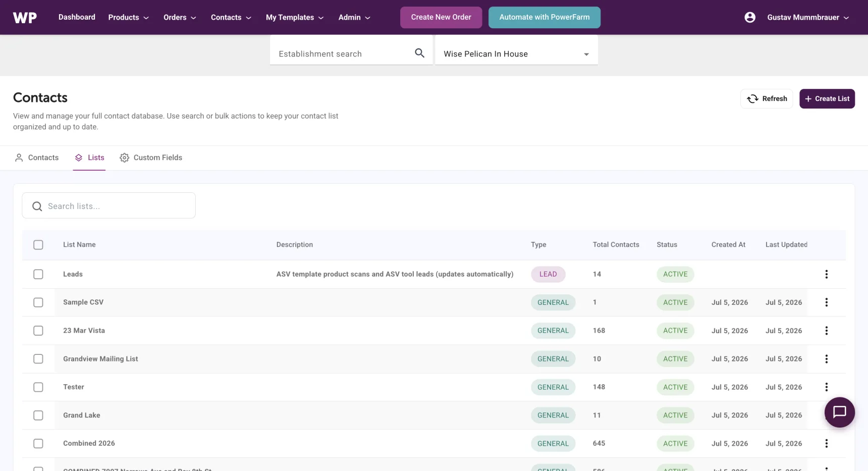Viewport: 868px width, 471px height.
Task: Sort by List Name column header
Action: tap(79, 244)
